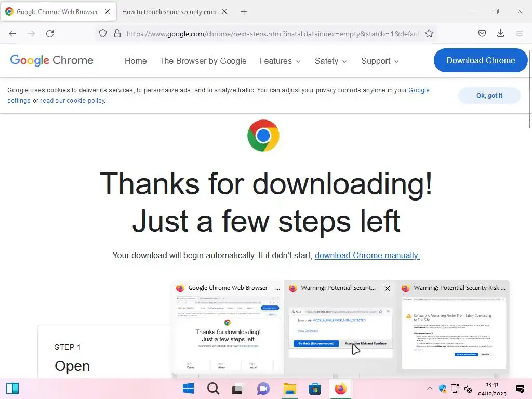
Task: Open the Chat app on taskbar
Action: tap(263, 389)
